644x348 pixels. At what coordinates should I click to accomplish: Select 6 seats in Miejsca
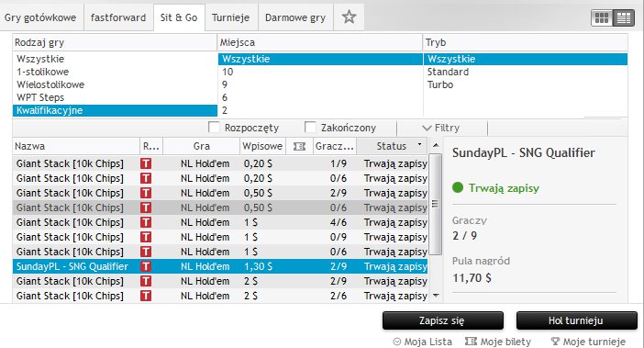click(x=320, y=97)
